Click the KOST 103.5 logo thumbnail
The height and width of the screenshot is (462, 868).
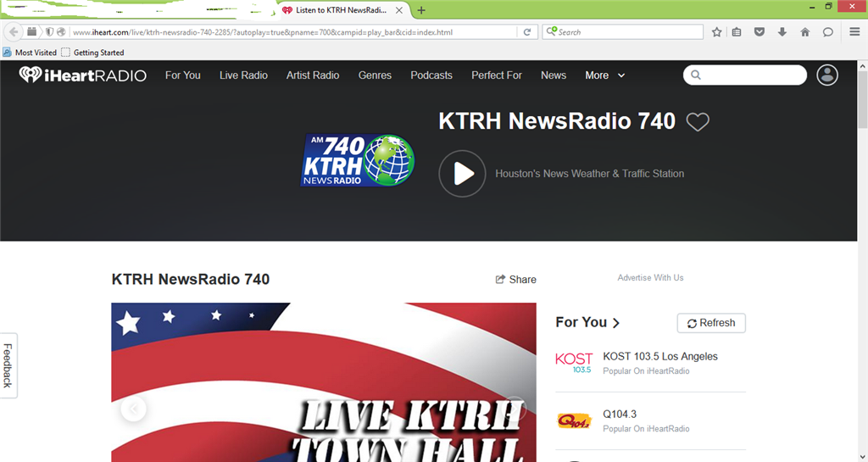574,363
